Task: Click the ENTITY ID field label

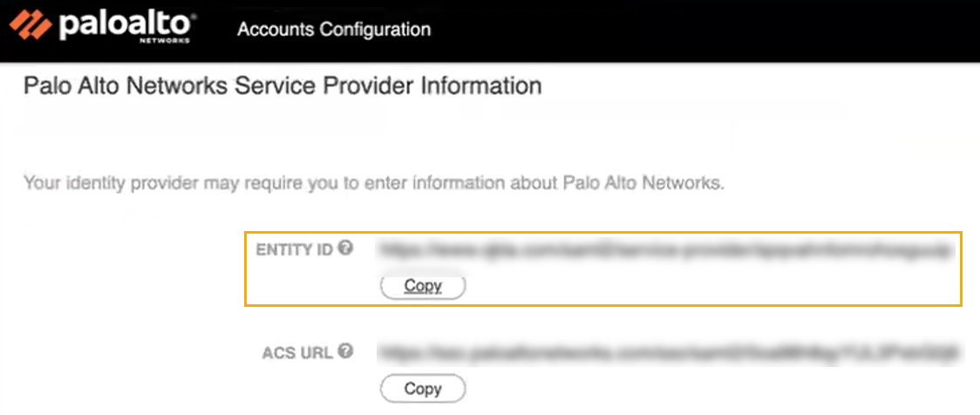Action: [x=295, y=250]
